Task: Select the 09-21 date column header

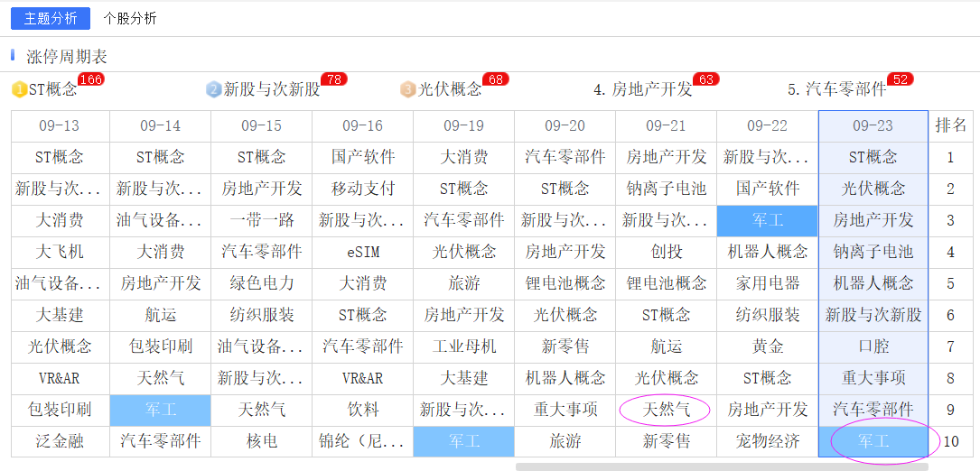Action: pos(667,126)
